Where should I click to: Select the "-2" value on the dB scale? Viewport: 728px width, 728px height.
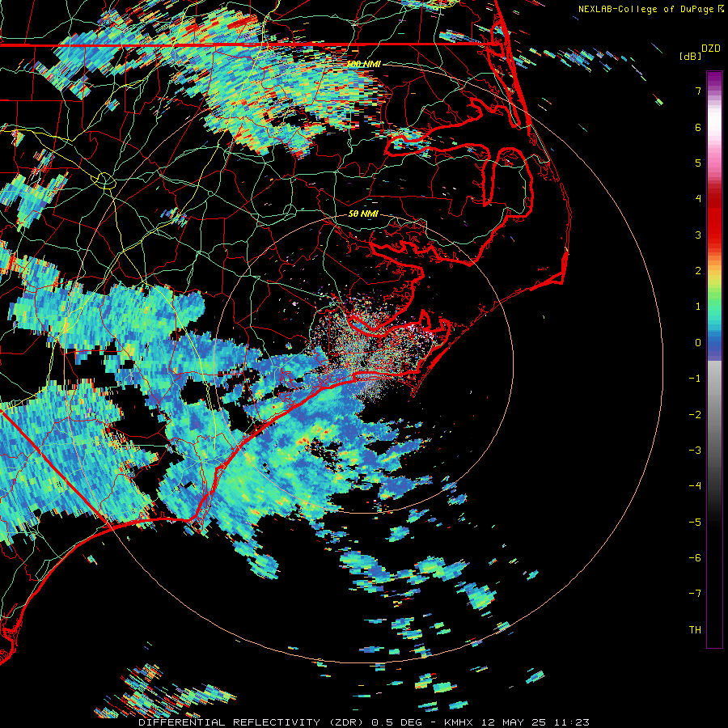[695, 415]
